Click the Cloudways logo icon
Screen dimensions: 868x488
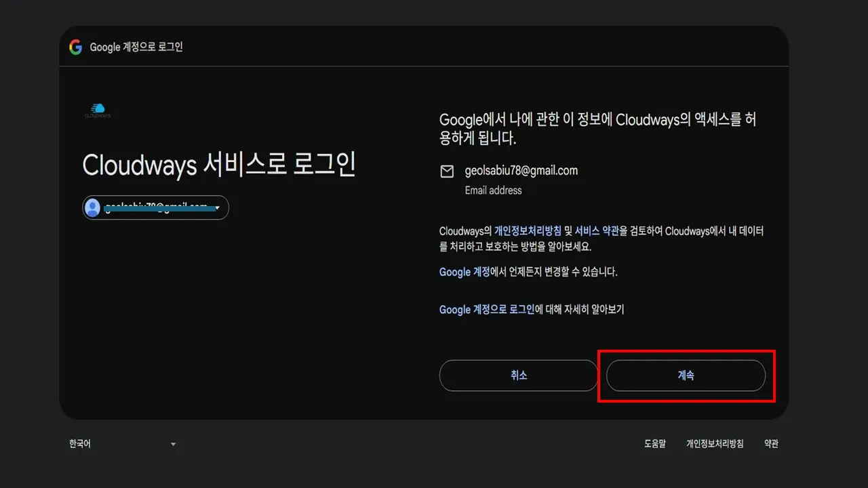tap(98, 110)
